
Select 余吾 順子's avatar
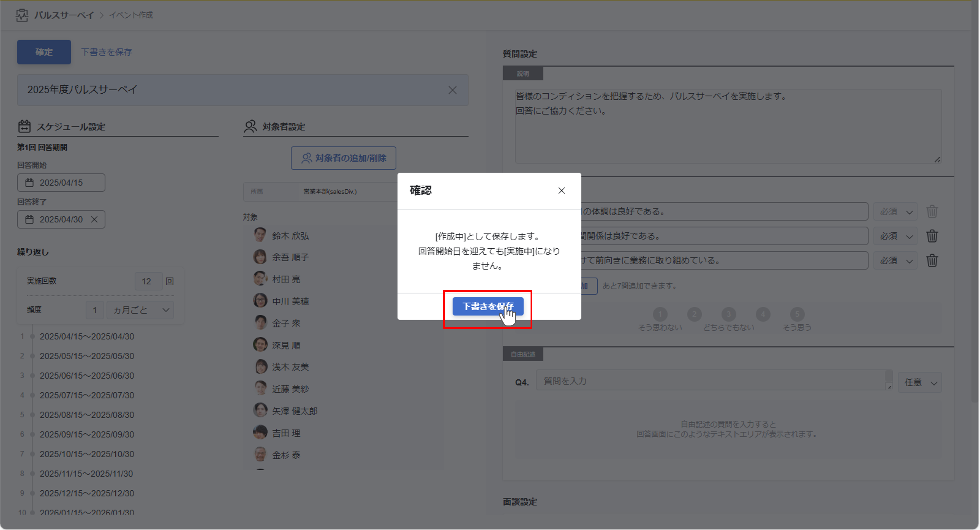click(260, 257)
